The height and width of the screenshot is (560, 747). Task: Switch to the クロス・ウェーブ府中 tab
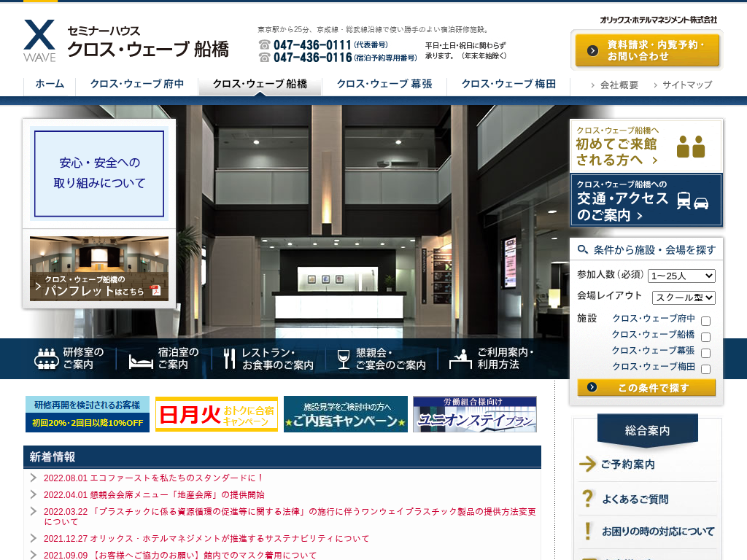137,85
